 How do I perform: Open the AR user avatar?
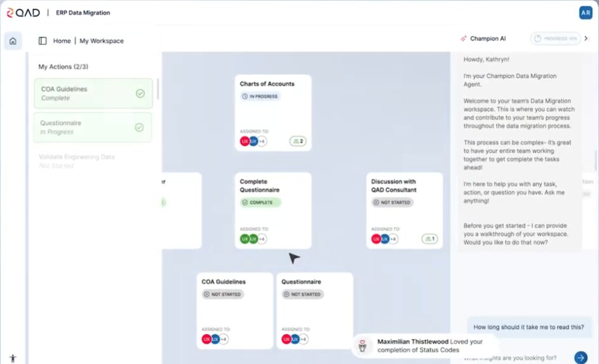pyautogui.click(x=585, y=13)
